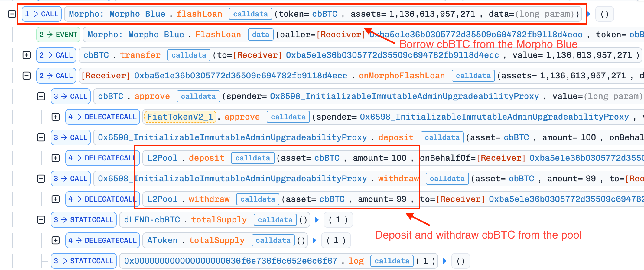The height and width of the screenshot is (270, 644).
Task: Open the data button of the FlashLoan event
Action: tap(261, 35)
